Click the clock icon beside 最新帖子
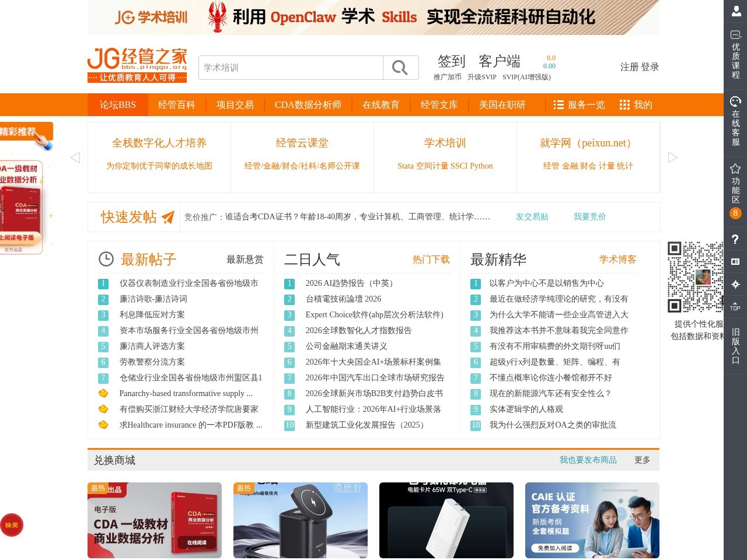 106,259
